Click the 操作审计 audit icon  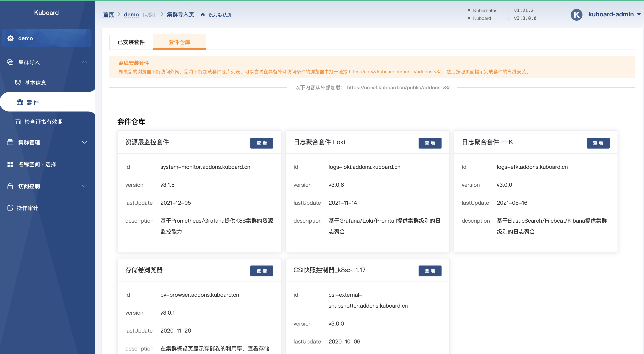tap(10, 208)
